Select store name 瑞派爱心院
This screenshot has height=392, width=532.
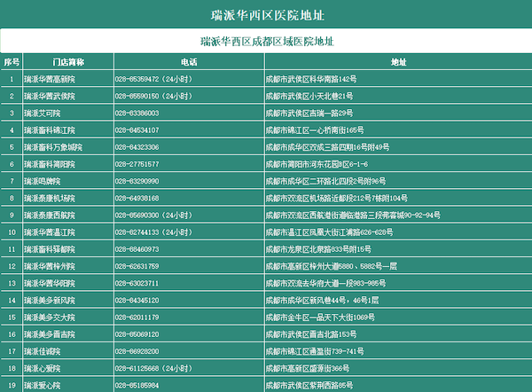pos(42,385)
